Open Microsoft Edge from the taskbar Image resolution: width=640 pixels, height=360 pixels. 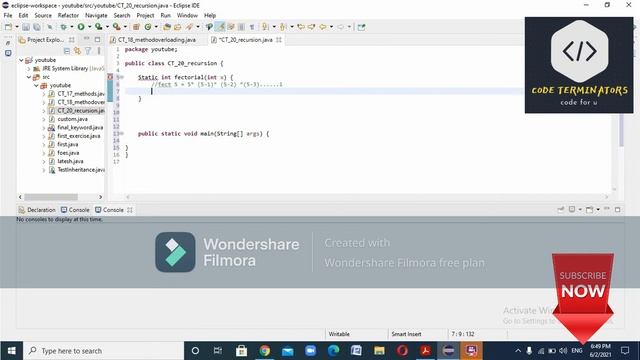point(333,351)
